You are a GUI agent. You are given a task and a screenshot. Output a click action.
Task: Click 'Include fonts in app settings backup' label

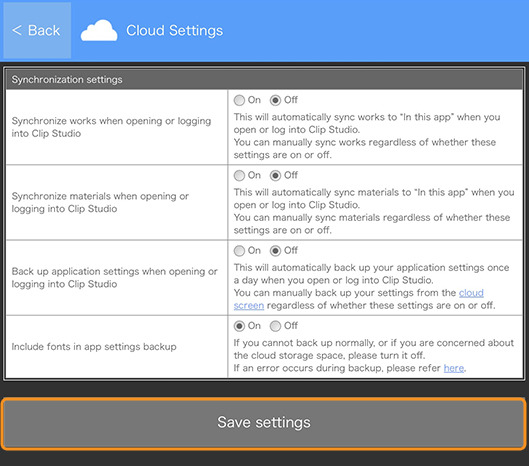point(94,347)
